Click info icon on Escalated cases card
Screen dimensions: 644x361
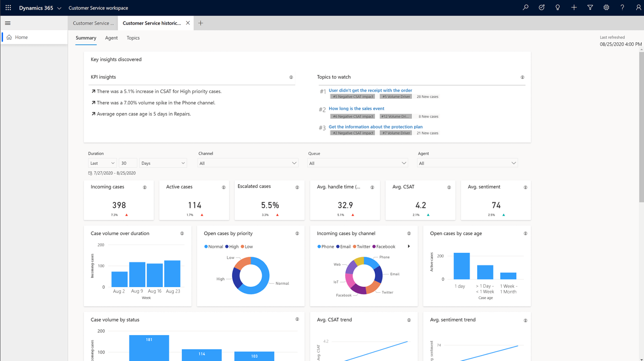click(297, 187)
